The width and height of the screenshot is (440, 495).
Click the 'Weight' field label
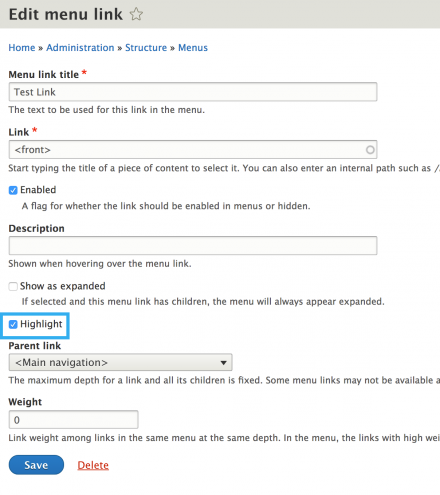(x=25, y=402)
